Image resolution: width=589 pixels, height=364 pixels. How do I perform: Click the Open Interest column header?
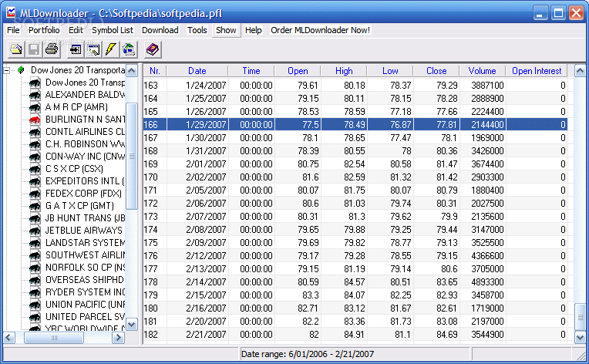click(537, 71)
